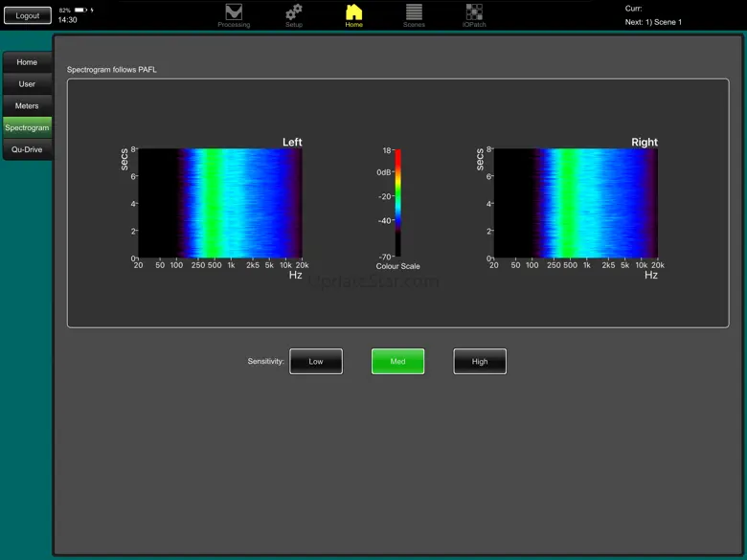Image resolution: width=747 pixels, height=560 pixels.
Task: Click the 'Right' spectrogram title
Action: tap(645, 142)
